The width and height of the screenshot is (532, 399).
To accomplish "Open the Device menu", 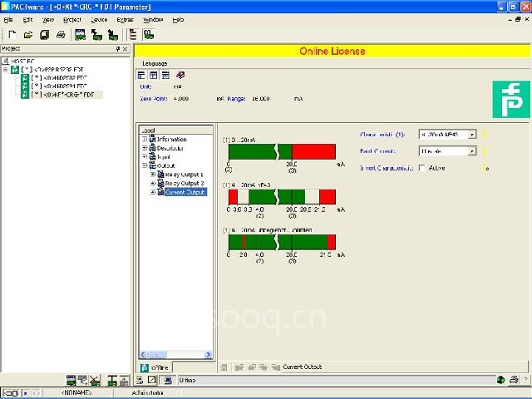I will coord(98,18).
